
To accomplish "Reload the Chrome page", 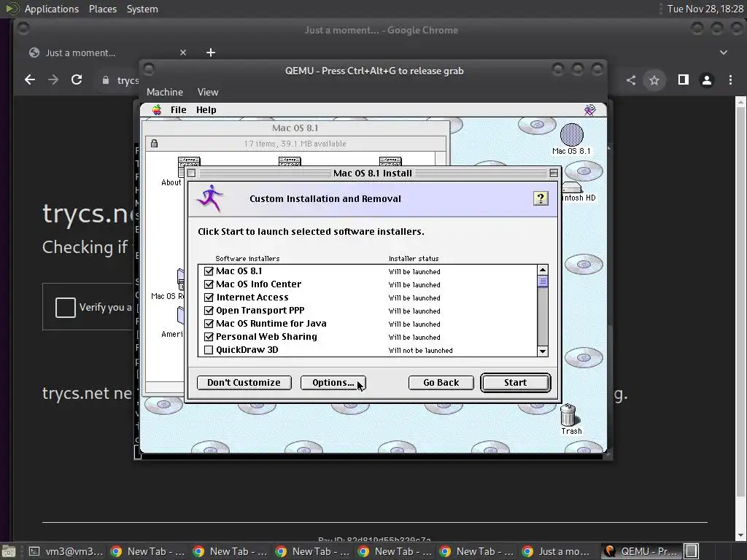I will [77, 80].
